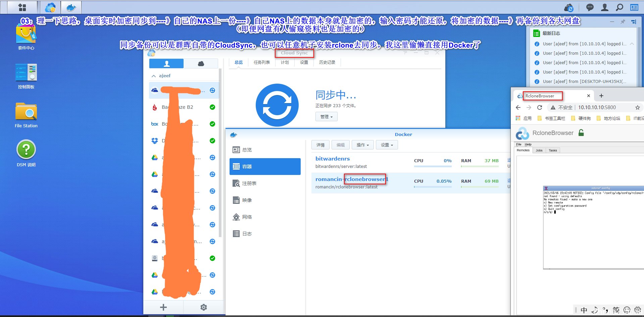Image resolution: width=644 pixels, height=317 pixels.
Task: Open Docker 总览 section
Action: point(265,150)
